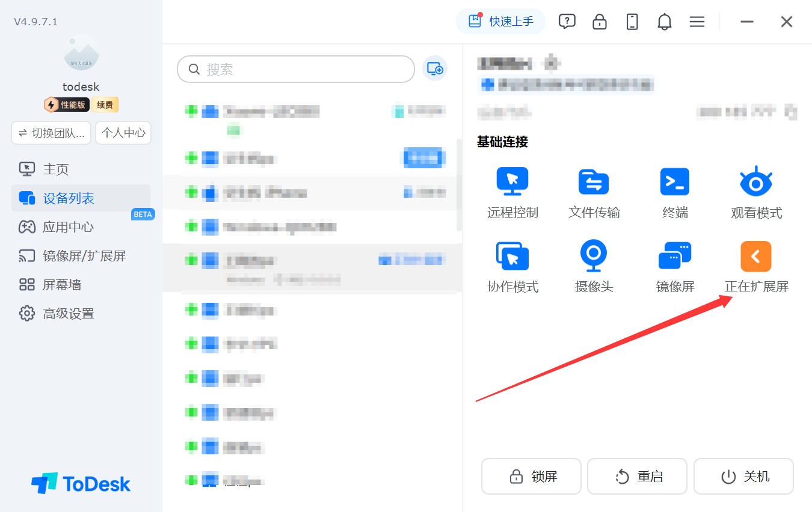Select 观看模式 watch mode

click(756, 181)
